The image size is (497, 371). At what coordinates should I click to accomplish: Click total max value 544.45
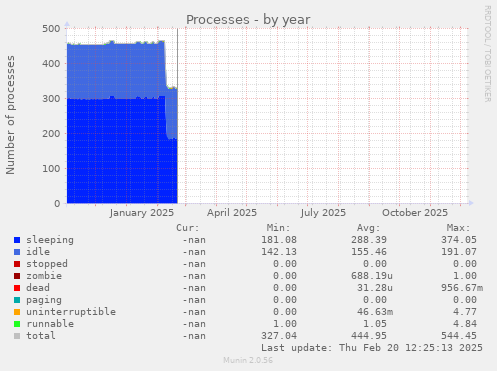[x=459, y=336]
